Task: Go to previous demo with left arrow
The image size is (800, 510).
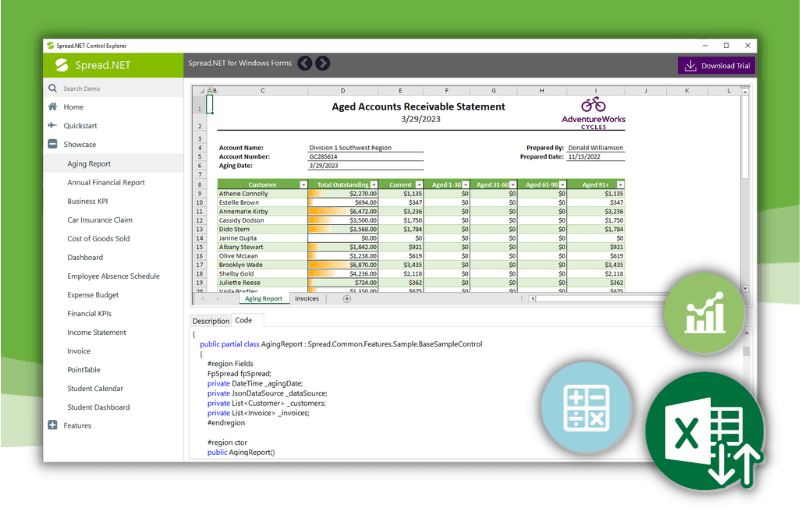Action: [305, 63]
